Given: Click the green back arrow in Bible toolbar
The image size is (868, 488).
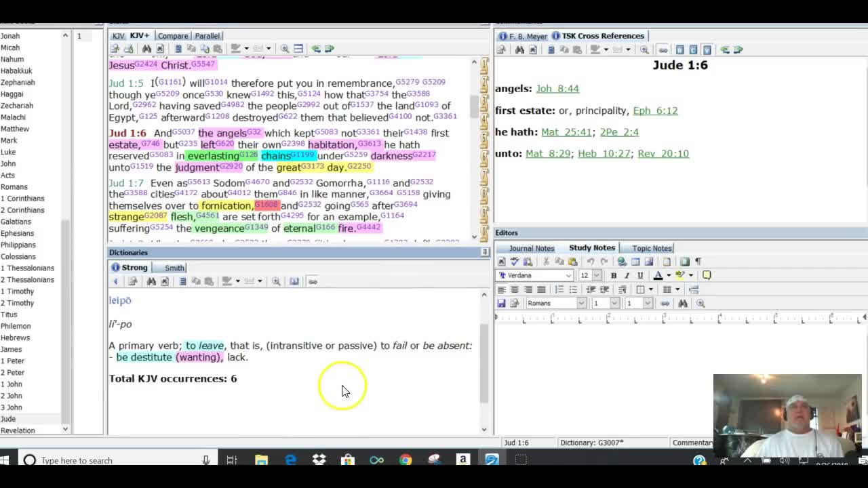Looking at the screenshot, I should point(316,49).
